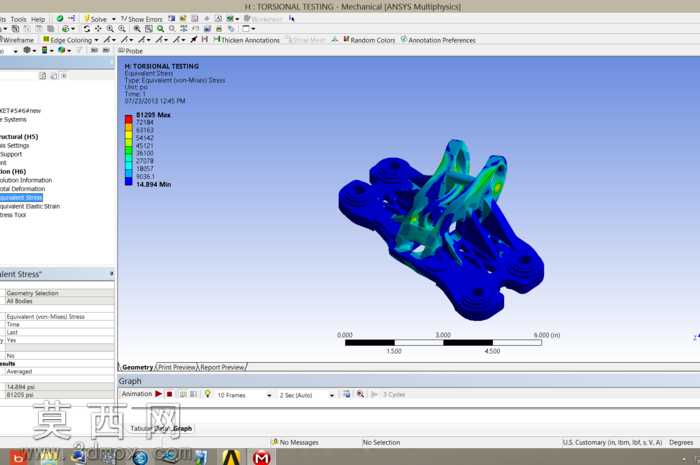The image size is (700, 465).
Task: Toggle Random Colors
Action: pyautogui.click(x=369, y=40)
